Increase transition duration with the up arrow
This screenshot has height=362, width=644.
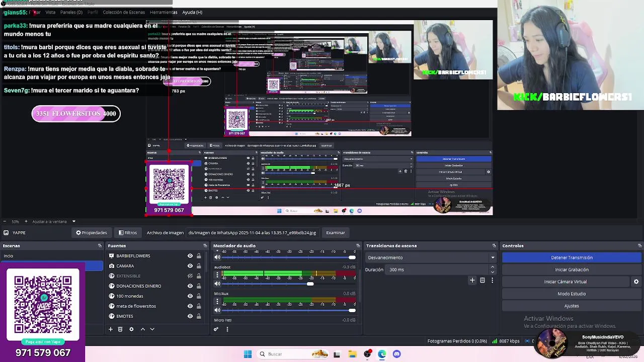493,267
